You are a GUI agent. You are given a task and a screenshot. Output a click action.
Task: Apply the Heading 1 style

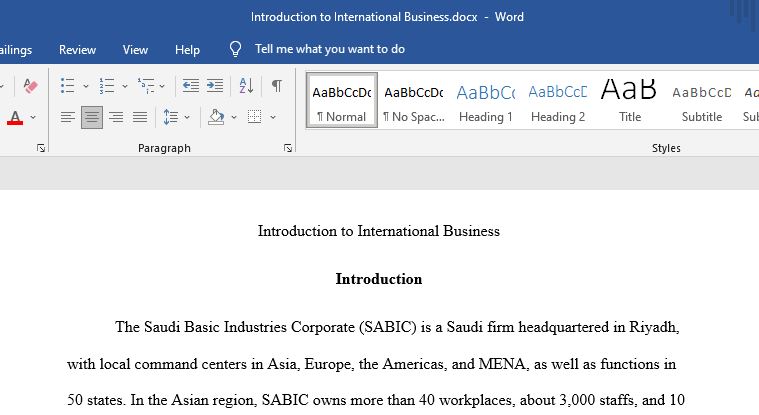(x=486, y=101)
